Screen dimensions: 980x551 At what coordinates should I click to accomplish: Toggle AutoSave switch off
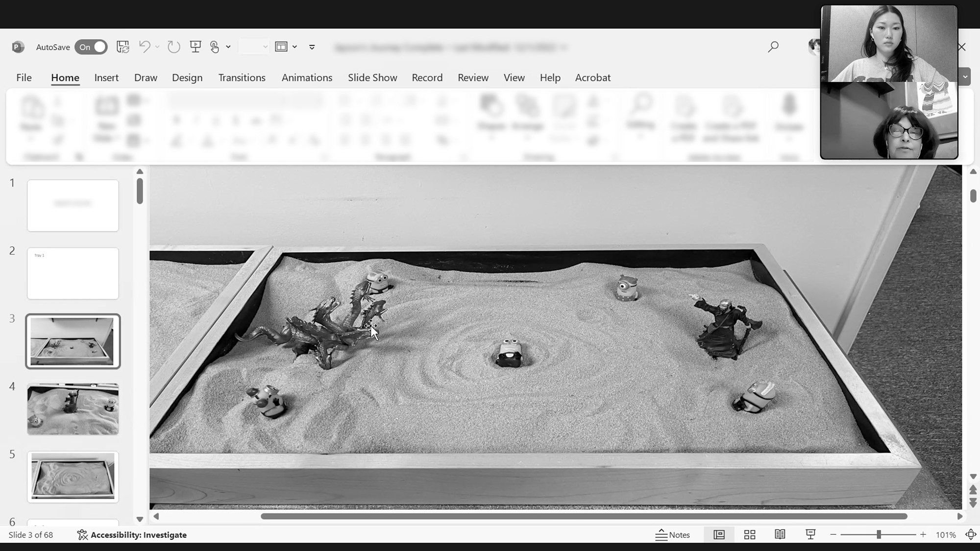point(91,47)
